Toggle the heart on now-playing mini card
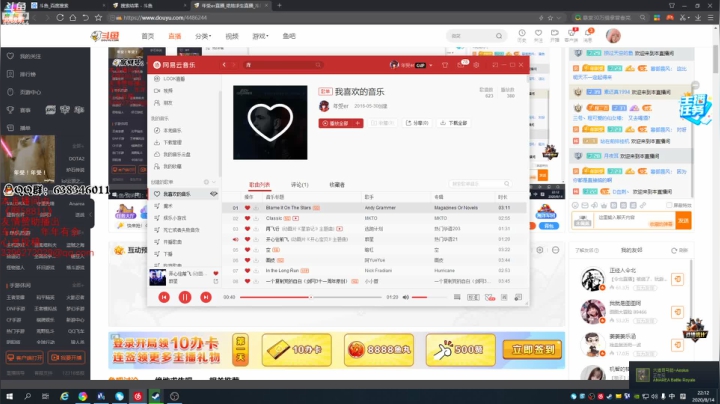The height and width of the screenshot is (404, 720). pos(216,274)
